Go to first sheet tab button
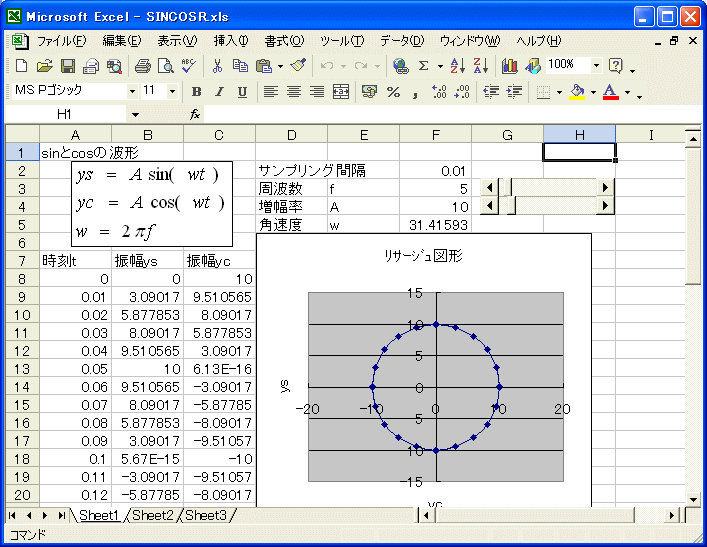Screen dimensions: 707x547 click(13, 515)
